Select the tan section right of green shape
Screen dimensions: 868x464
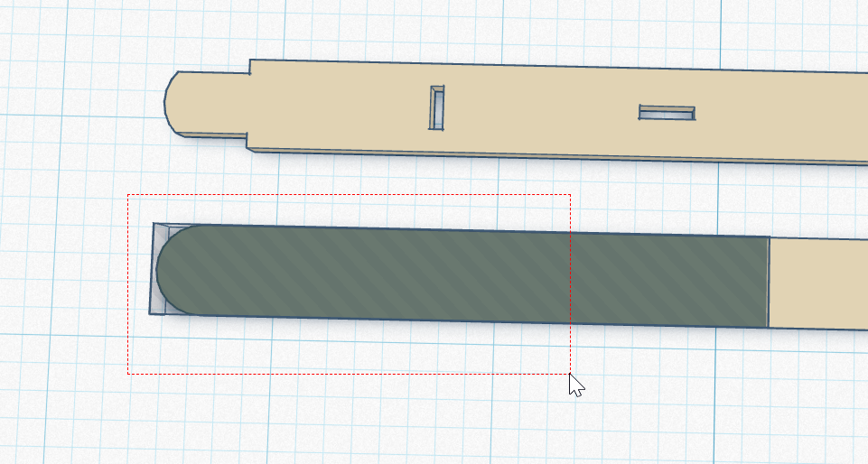point(817,284)
